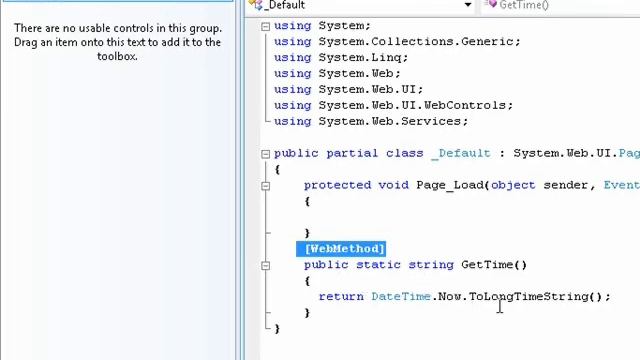The image size is (640, 360).
Task: Open the GetTime() member dropdown
Action: coord(559,5)
